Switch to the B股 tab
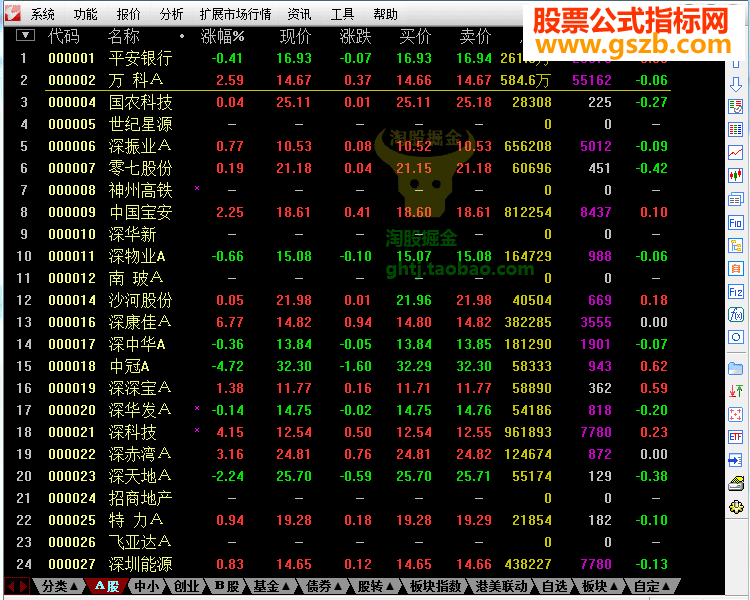Viewport: 750px width, 600px height. click(x=226, y=586)
